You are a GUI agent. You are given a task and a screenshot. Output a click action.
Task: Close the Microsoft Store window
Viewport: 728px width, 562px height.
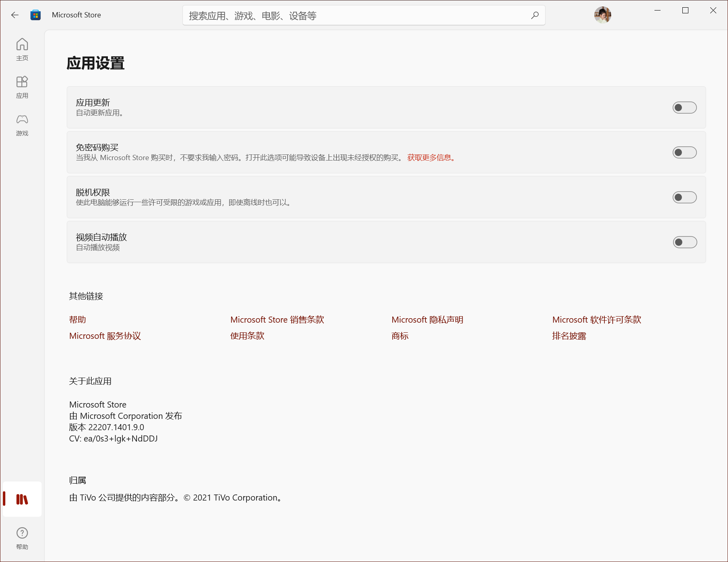pos(713,11)
